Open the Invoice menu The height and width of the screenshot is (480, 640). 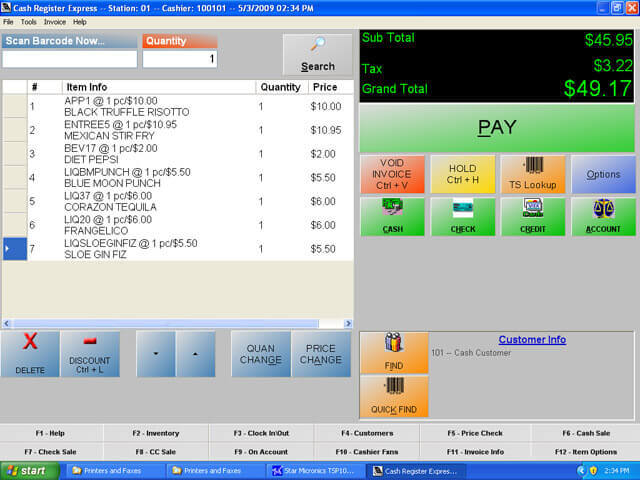click(54, 21)
